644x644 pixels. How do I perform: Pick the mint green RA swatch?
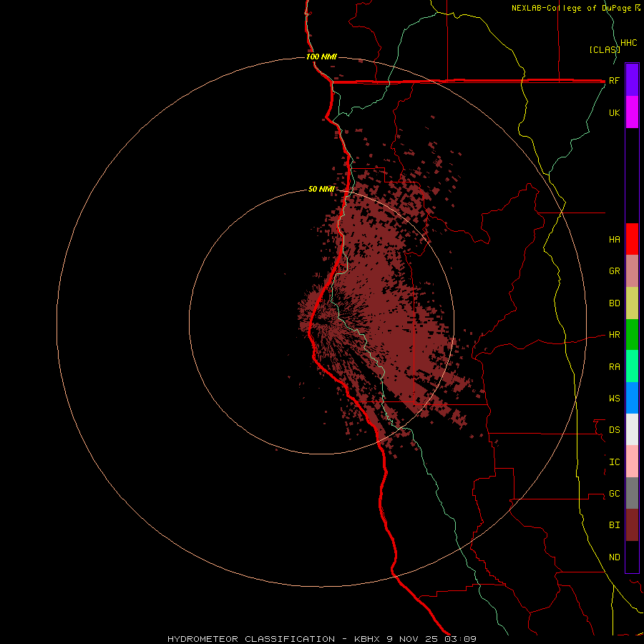click(x=632, y=366)
